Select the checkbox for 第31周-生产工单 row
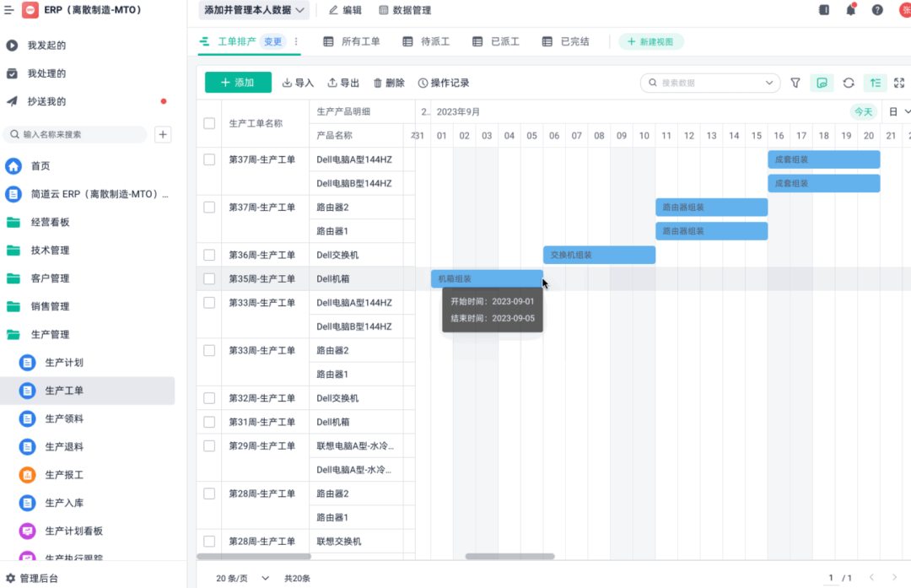Image resolution: width=911 pixels, height=588 pixels. coord(209,422)
